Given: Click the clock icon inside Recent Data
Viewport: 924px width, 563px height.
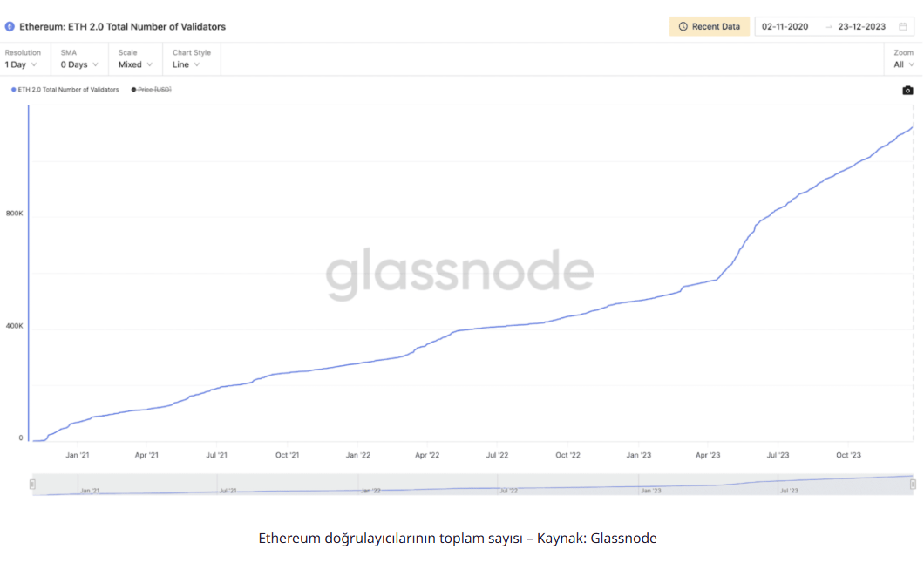Looking at the screenshot, I should pos(681,26).
